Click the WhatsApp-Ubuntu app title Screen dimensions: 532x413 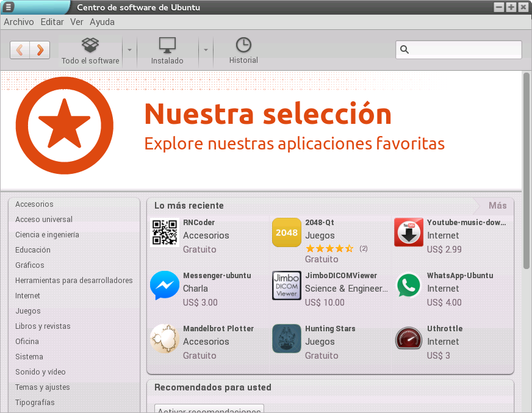tap(460, 276)
